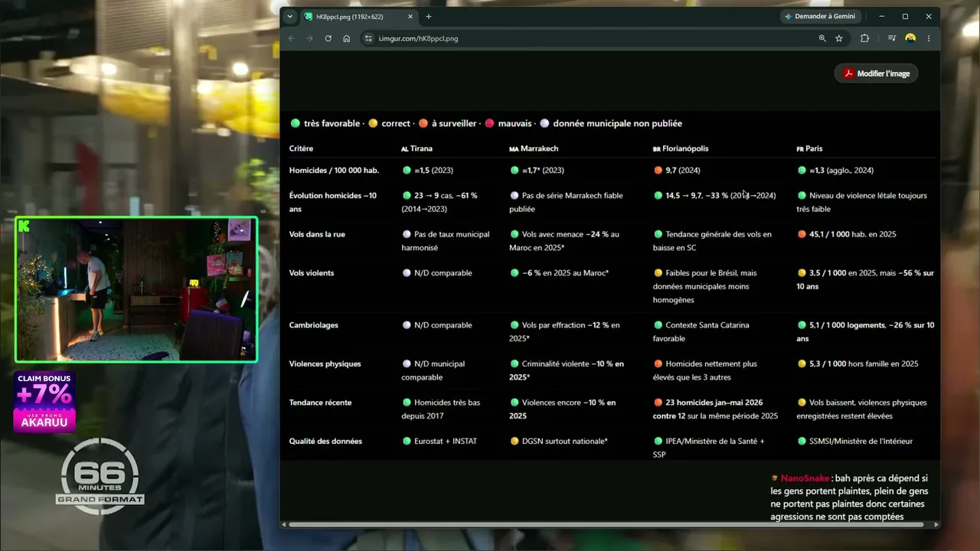Click the 'Critère' column header
Image resolution: width=980 pixels, height=551 pixels.
coord(301,148)
